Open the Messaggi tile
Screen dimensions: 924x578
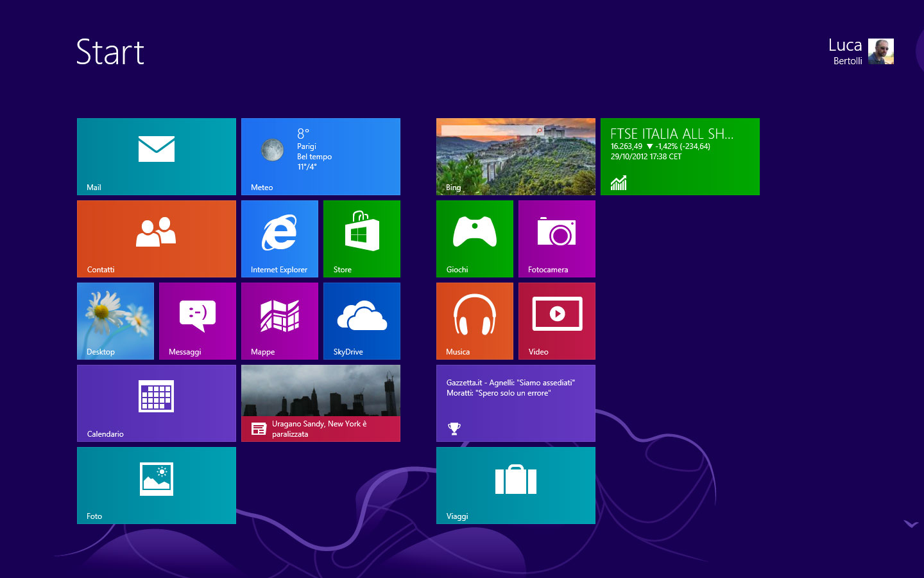(x=198, y=321)
